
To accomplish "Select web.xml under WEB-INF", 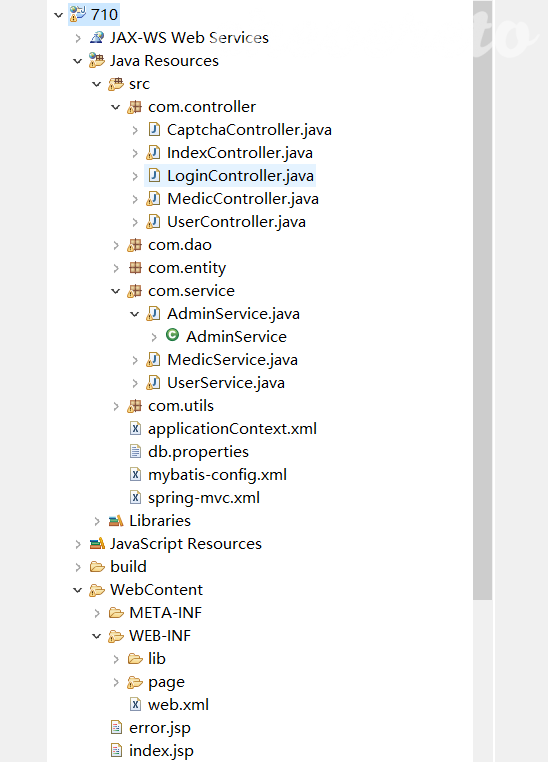I will point(169,705).
